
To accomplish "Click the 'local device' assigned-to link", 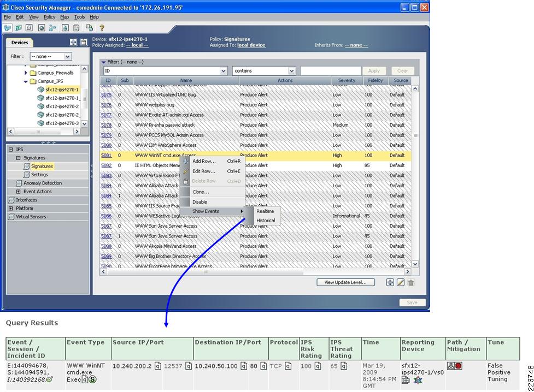I will 251,45.
